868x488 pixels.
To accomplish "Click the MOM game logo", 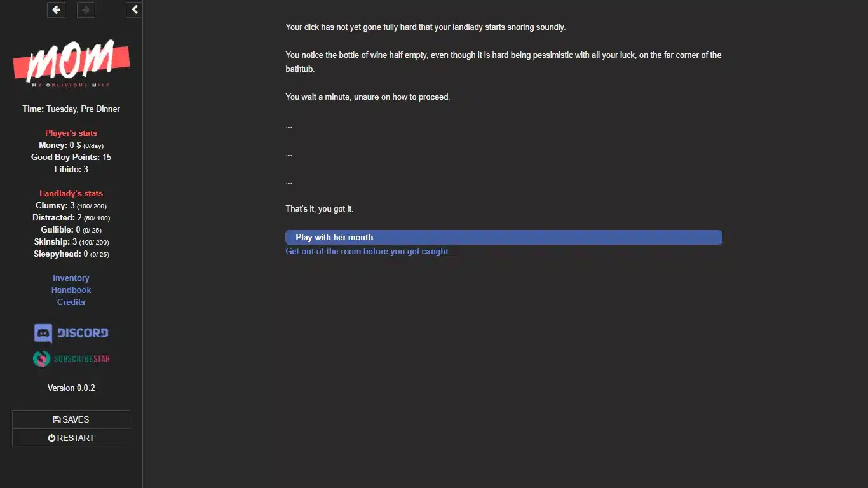I will (71, 64).
